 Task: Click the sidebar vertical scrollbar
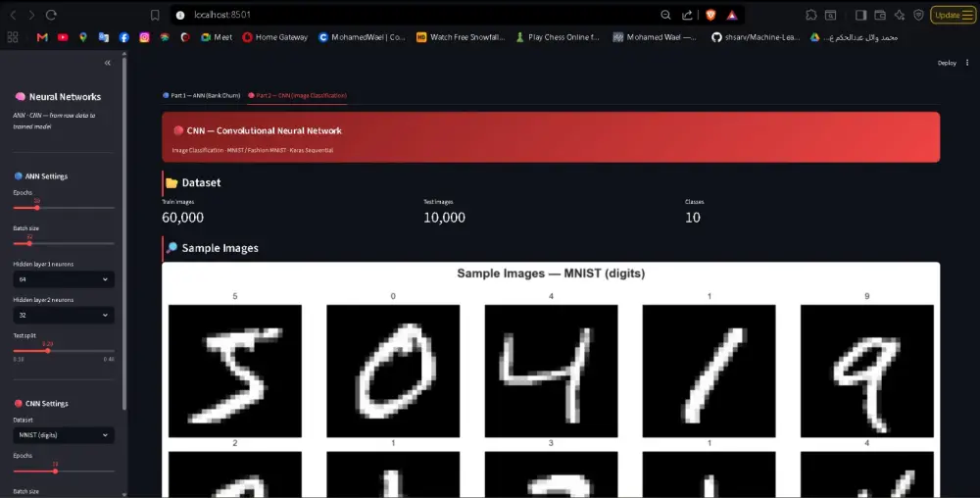click(x=124, y=231)
